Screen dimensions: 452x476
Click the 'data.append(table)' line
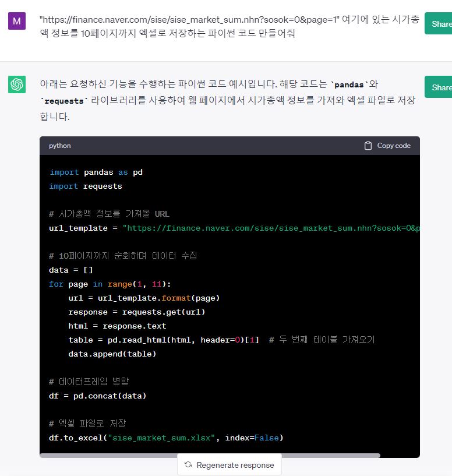[x=112, y=354]
